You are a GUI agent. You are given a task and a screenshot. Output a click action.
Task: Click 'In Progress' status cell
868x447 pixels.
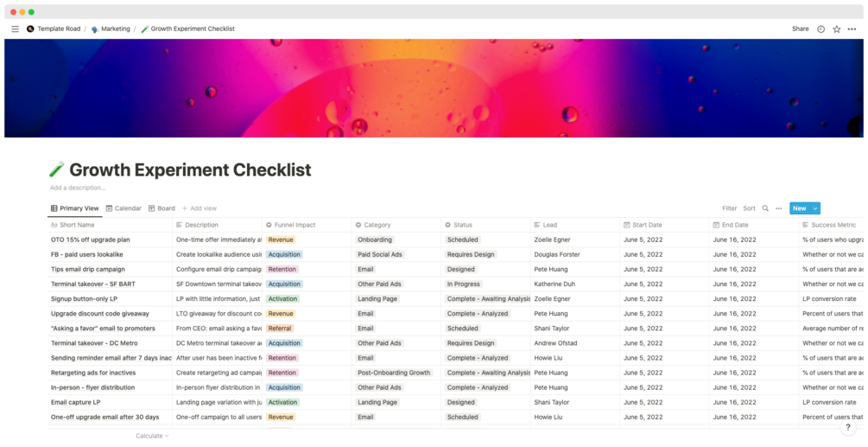coord(465,284)
